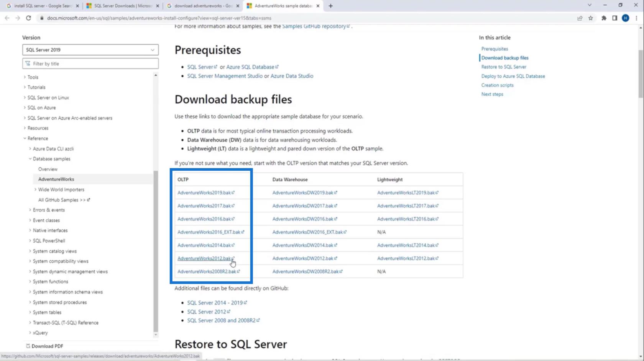This screenshot has height=361, width=644.
Task: Download AdventureWorks2016_EXT.bak
Action: point(211,232)
